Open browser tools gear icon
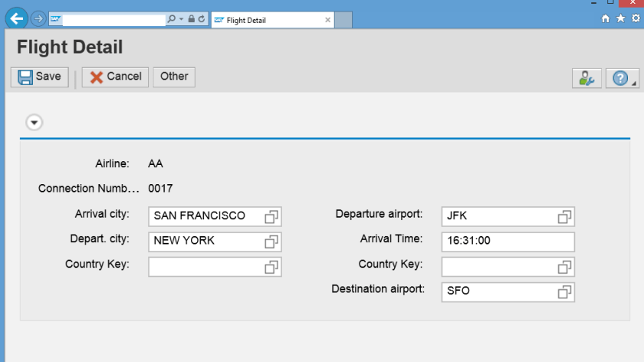The image size is (644, 362). click(634, 19)
